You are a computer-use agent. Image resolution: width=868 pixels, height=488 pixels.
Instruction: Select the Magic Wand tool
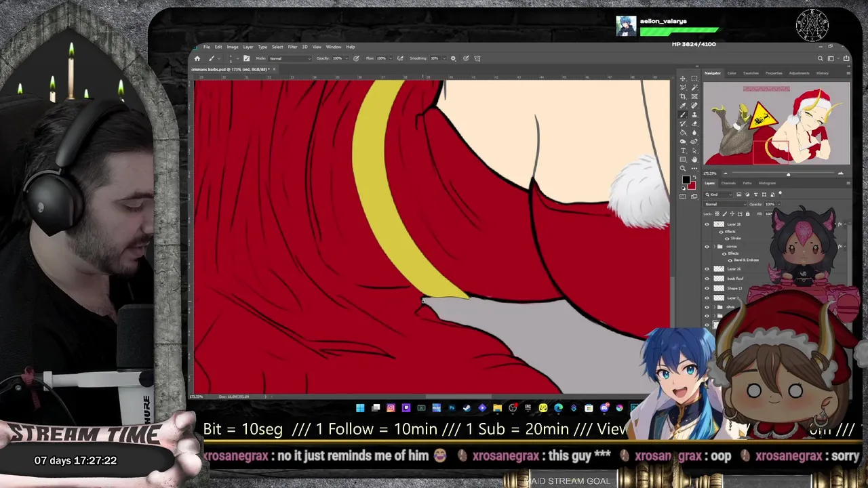[694, 87]
